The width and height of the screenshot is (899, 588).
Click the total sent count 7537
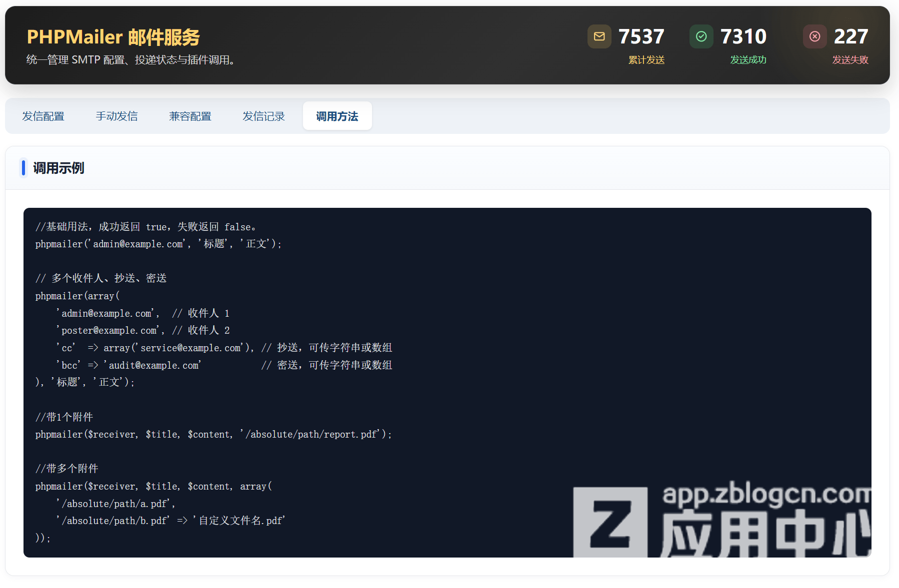click(x=641, y=36)
